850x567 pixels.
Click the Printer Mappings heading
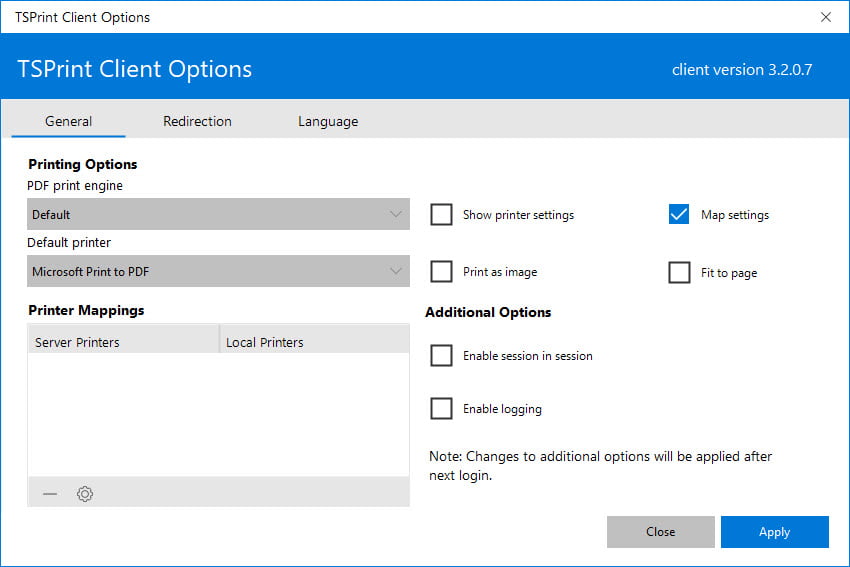tap(86, 311)
